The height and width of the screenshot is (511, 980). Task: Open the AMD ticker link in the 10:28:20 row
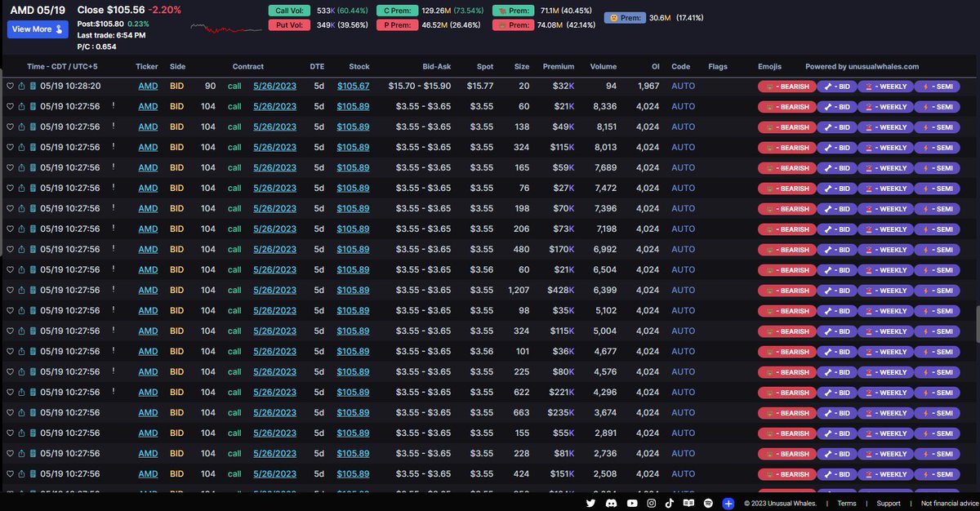(x=148, y=86)
